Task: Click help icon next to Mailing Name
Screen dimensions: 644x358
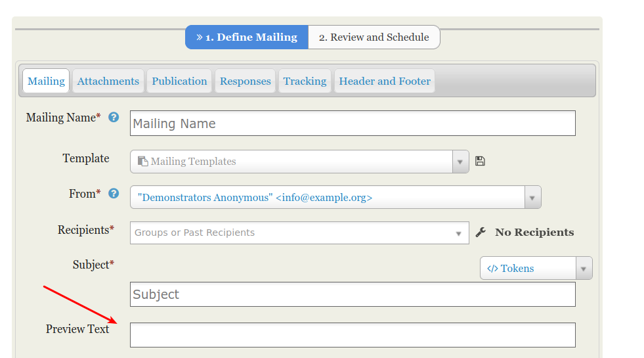Action: pos(114,118)
